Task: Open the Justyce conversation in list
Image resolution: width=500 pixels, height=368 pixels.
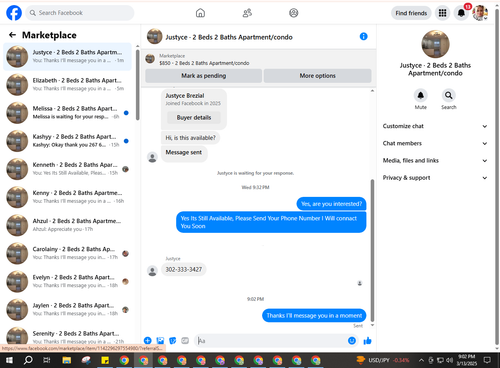Action: tap(68, 56)
